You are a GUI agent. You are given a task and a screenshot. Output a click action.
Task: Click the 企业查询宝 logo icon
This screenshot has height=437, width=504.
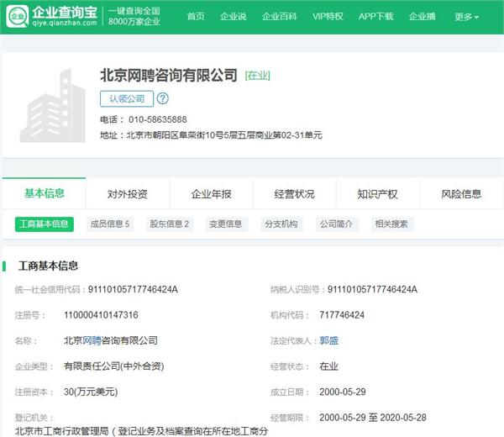[18, 16]
